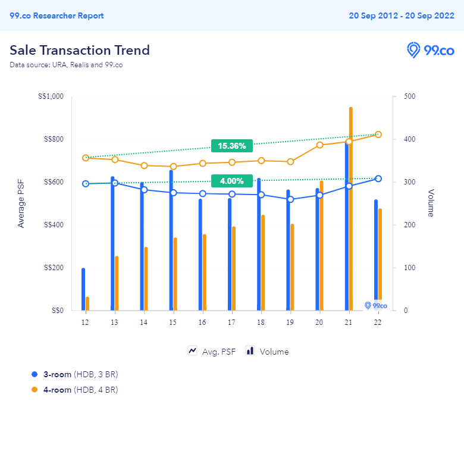464x476 pixels.
Task: Click the 3-room PSF point for year 14
Action: coord(144,190)
